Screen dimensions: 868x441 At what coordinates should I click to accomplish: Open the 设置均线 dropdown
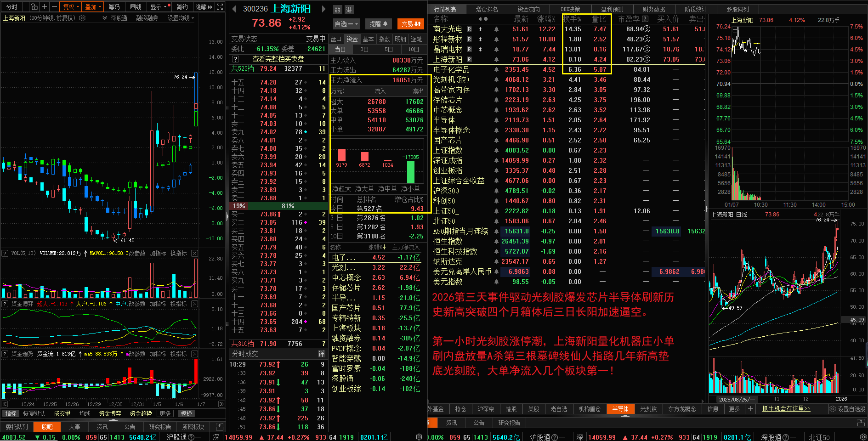coord(181,18)
